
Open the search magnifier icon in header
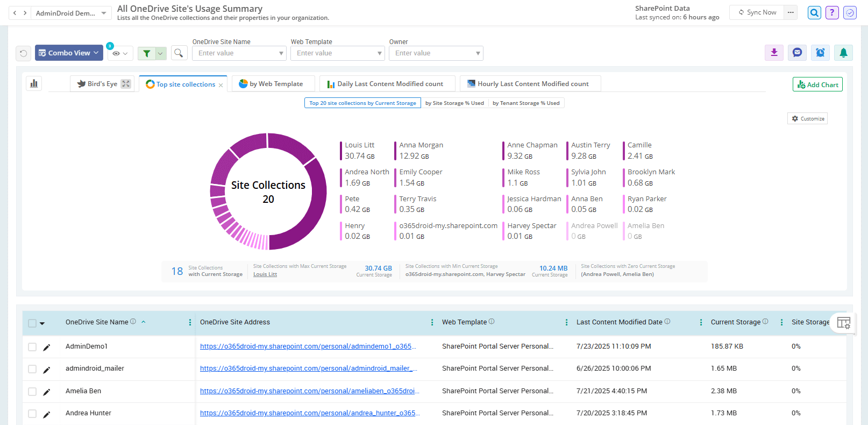point(815,12)
